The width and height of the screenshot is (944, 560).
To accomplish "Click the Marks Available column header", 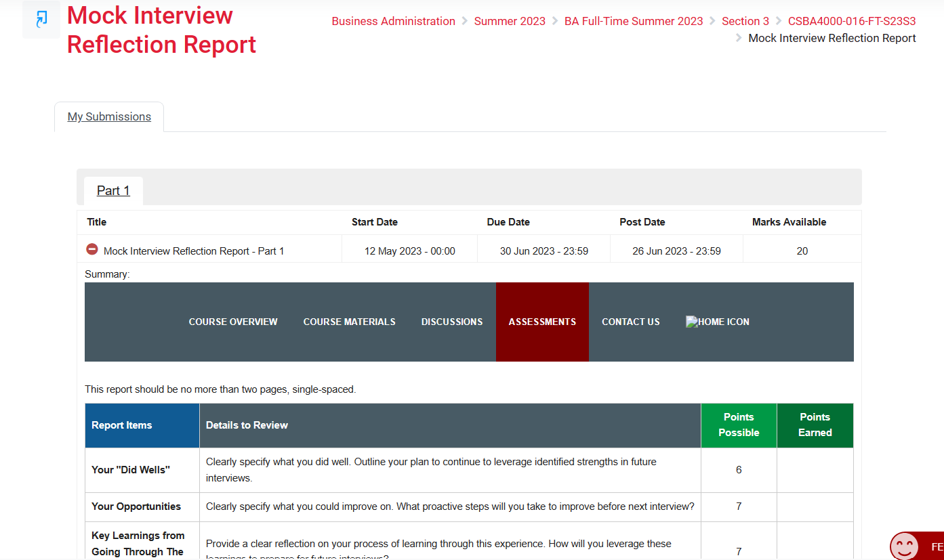I will (789, 222).
